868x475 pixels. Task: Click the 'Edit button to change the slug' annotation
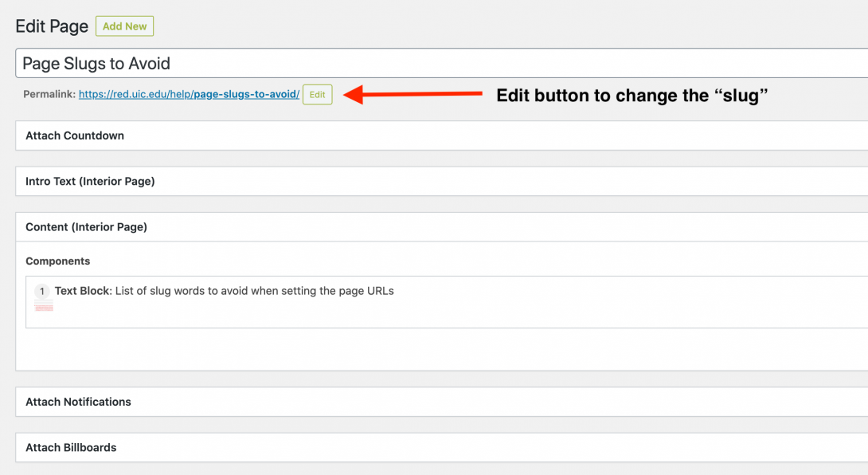tap(631, 96)
